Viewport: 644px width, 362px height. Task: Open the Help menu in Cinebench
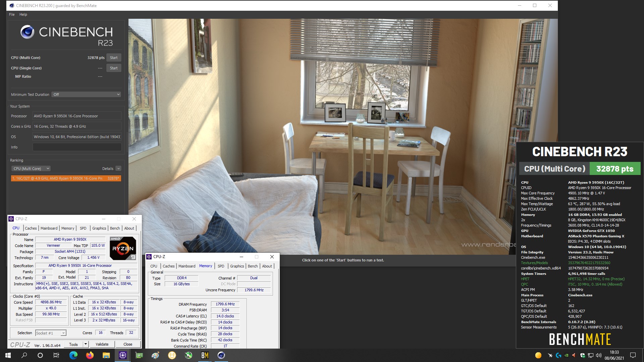tap(23, 14)
